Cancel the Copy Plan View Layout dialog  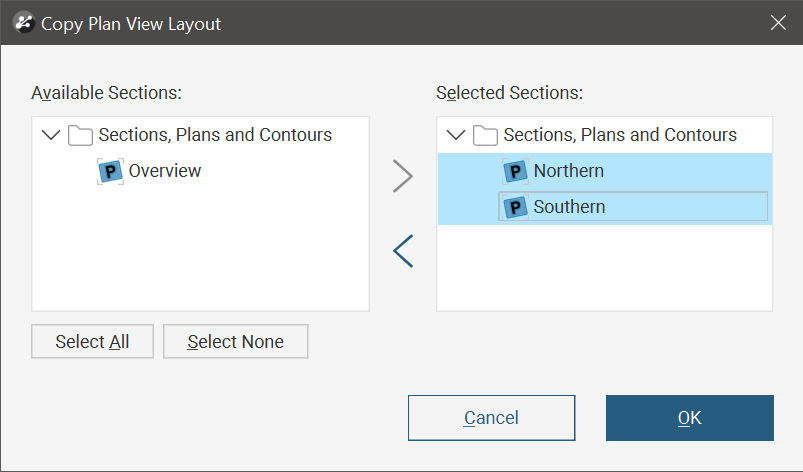tap(491, 418)
